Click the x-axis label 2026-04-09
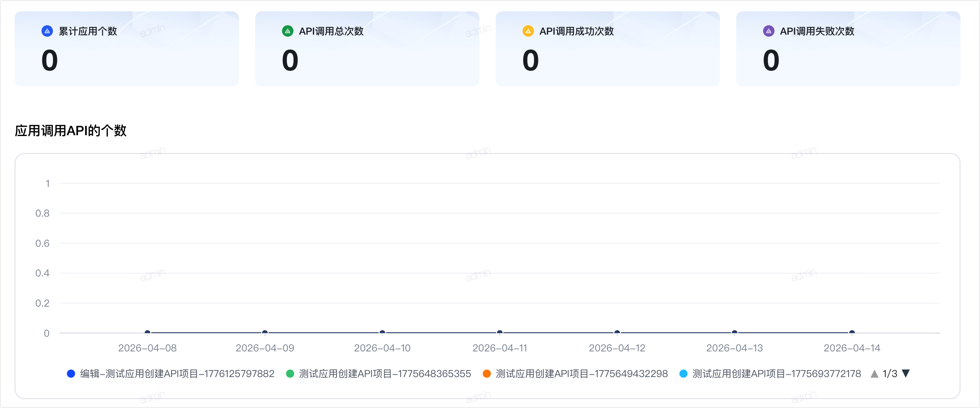Viewport: 980px width, 408px height. 265,348
